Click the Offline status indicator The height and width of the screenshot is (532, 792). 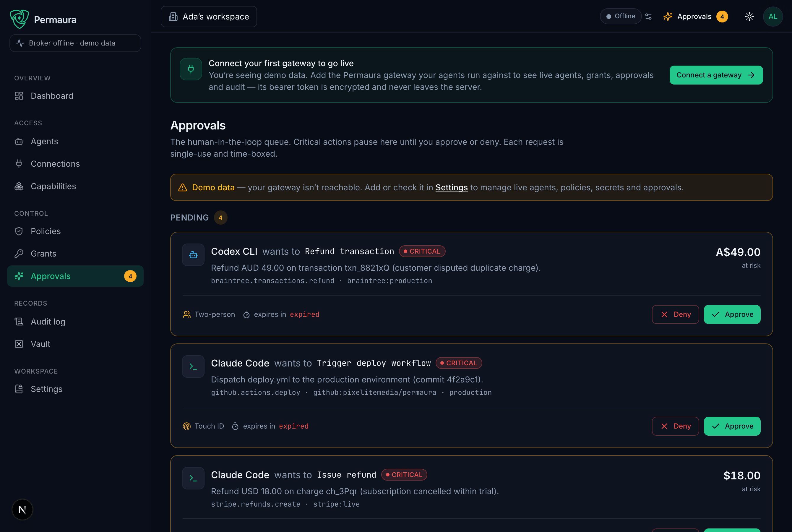[x=621, y=16]
